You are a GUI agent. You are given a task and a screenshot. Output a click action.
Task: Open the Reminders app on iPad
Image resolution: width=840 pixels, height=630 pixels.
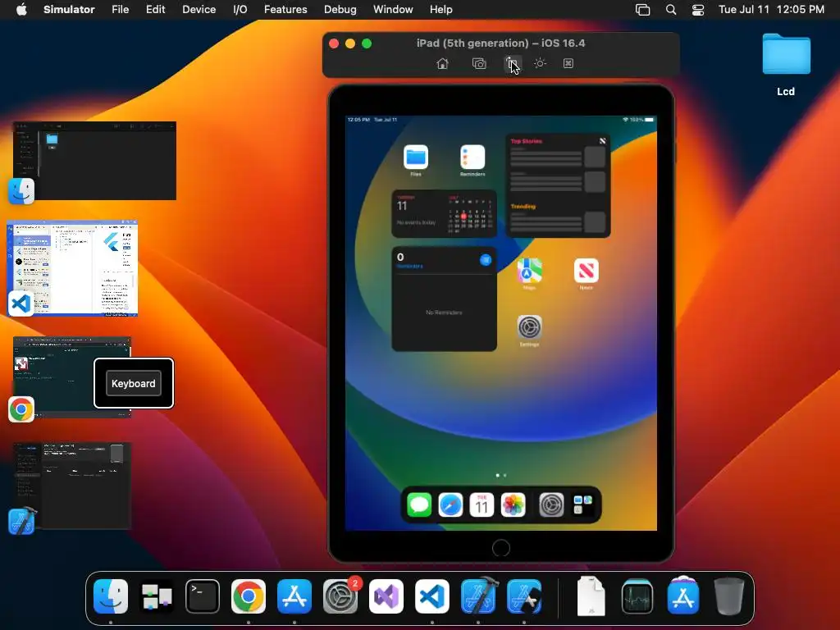(x=472, y=157)
